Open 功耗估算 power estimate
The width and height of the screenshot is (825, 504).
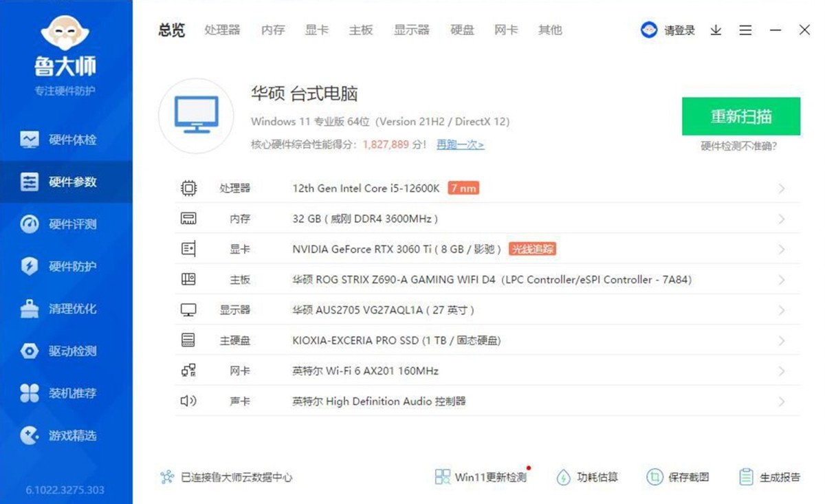[586, 477]
